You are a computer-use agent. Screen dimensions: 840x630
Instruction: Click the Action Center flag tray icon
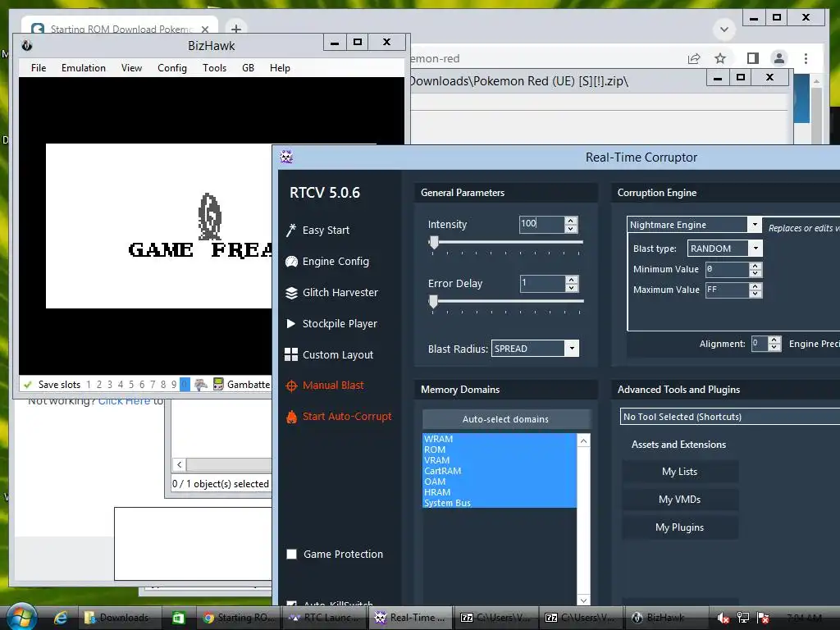pyautogui.click(x=764, y=618)
